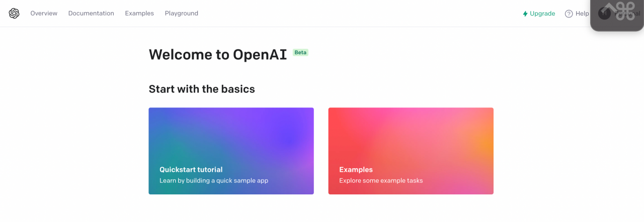The height and width of the screenshot is (222, 644).
Task: Click the "Welcome to OpenAI" heading
Action: 218,54
